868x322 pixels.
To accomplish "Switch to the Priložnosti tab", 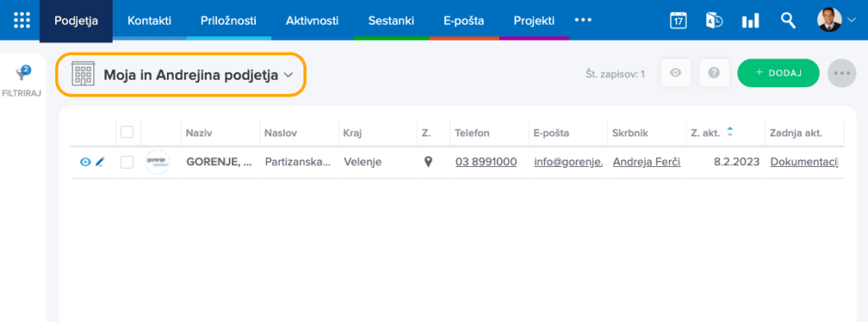I will click(x=229, y=21).
